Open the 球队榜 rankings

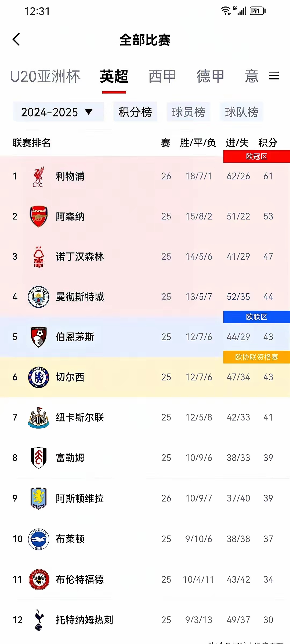(x=241, y=112)
